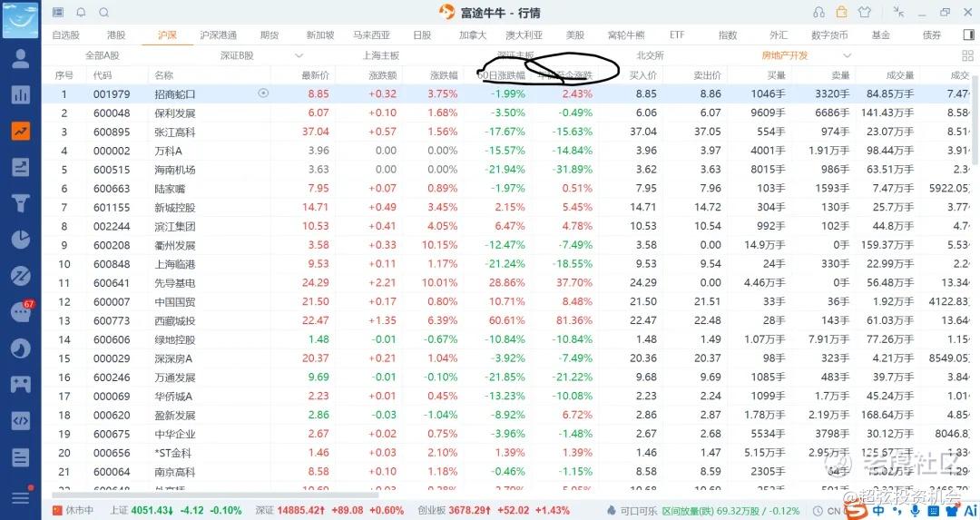Open the circular flame icon in sidebar
The image size is (980, 520).
point(21,348)
